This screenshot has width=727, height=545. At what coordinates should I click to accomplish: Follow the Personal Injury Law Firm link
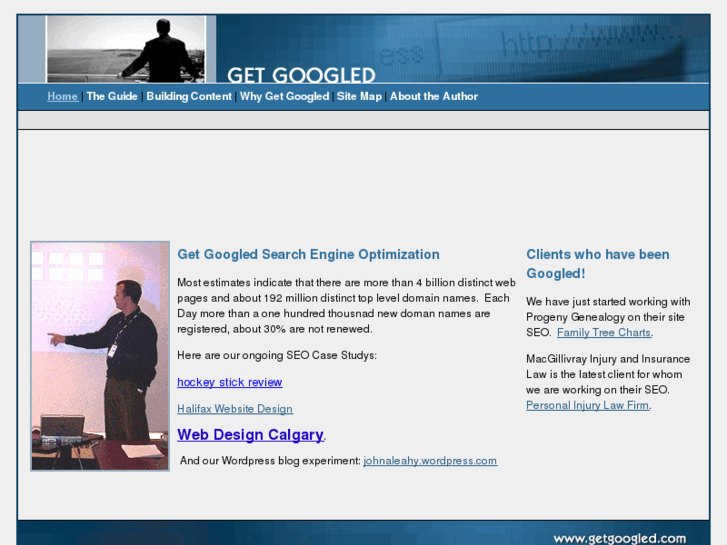click(587, 405)
